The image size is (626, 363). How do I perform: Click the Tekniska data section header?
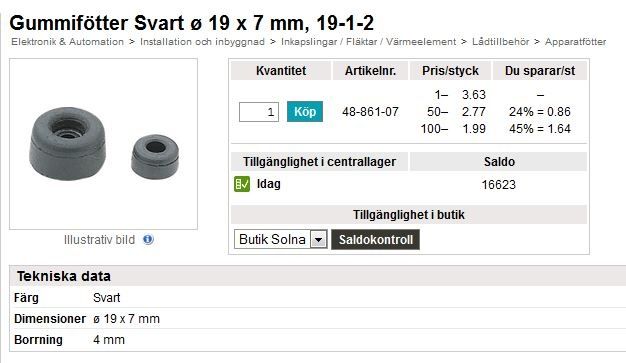tap(64, 276)
